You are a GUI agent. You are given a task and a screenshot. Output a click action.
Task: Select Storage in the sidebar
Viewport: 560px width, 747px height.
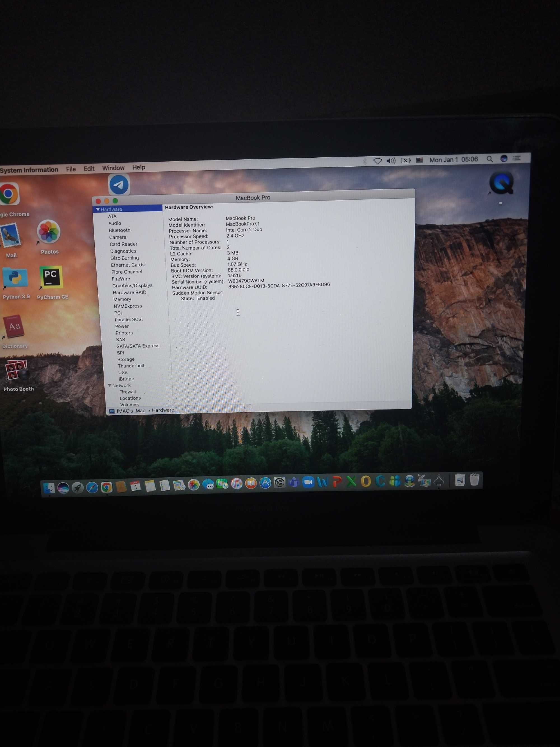point(126,359)
